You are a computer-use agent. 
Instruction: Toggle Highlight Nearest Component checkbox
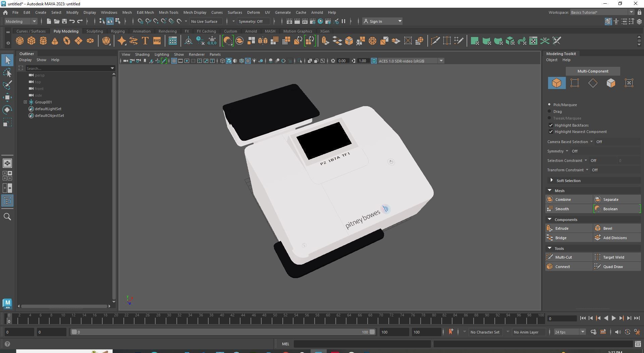pos(551,132)
